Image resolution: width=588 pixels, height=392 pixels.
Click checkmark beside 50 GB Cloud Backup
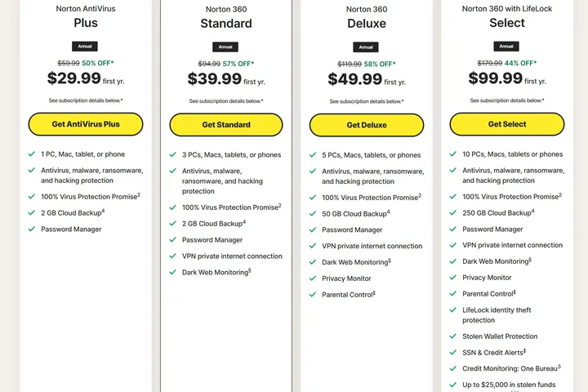[314, 213]
